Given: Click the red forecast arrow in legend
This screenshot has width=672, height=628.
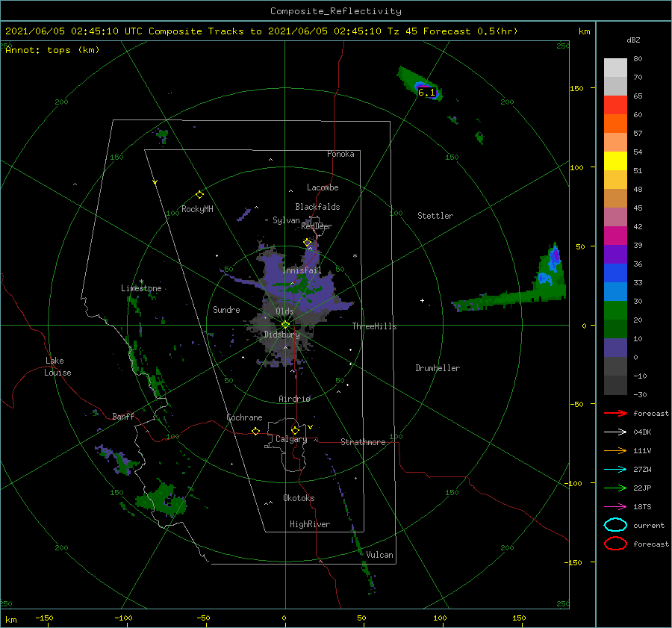Looking at the screenshot, I should point(615,413).
